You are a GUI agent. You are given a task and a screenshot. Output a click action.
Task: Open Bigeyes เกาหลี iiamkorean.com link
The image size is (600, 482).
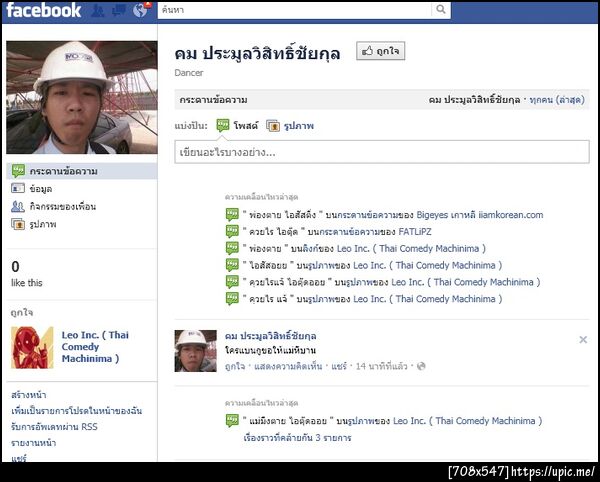click(x=479, y=215)
